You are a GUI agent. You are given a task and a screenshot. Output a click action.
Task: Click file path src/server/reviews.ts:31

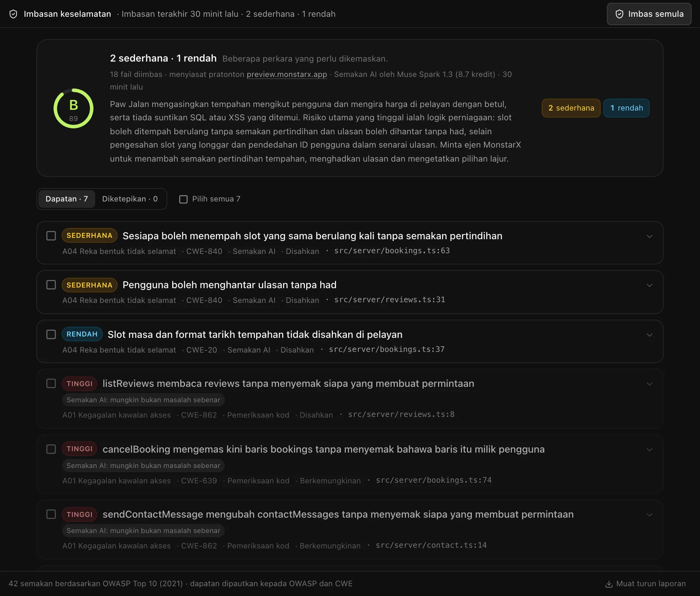click(390, 300)
